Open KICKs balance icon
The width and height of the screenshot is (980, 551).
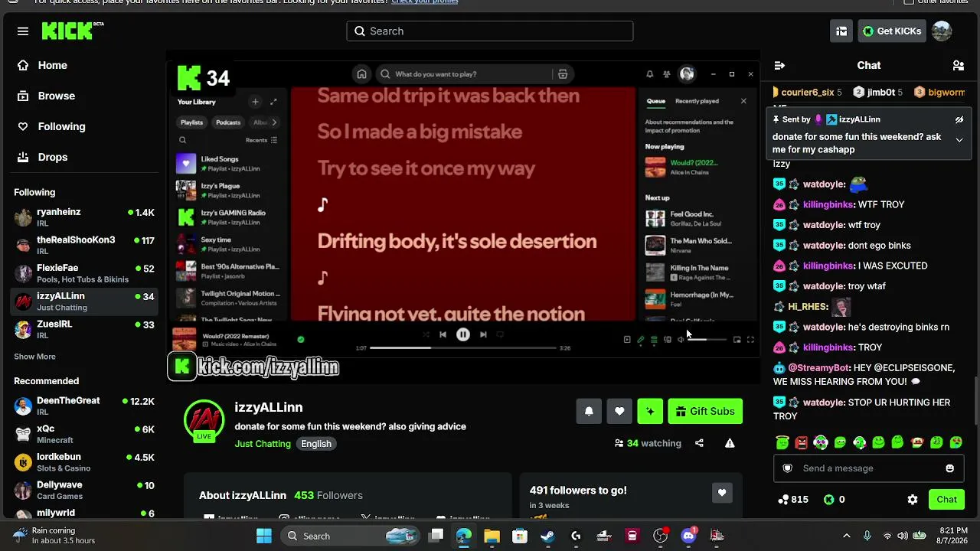click(x=828, y=500)
